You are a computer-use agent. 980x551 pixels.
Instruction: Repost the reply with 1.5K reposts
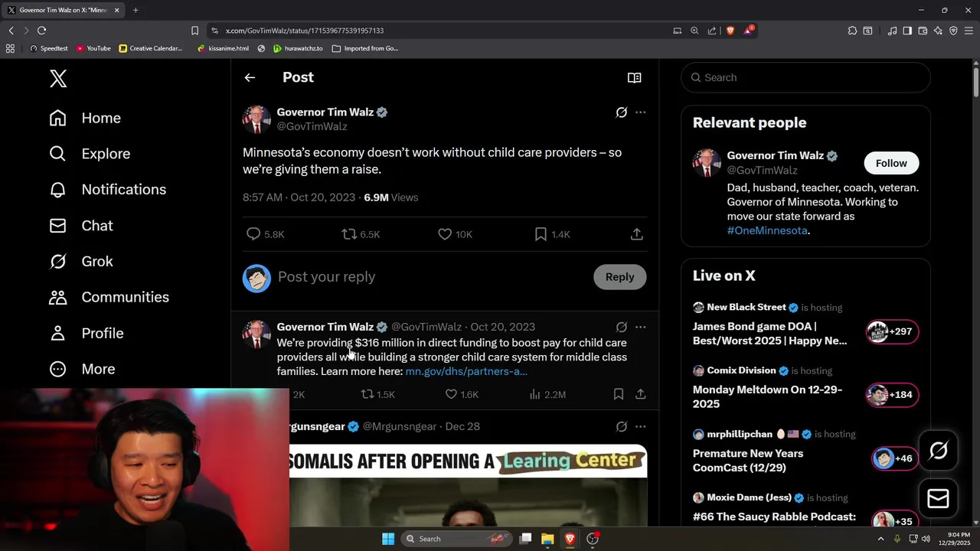tap(378, 395)
